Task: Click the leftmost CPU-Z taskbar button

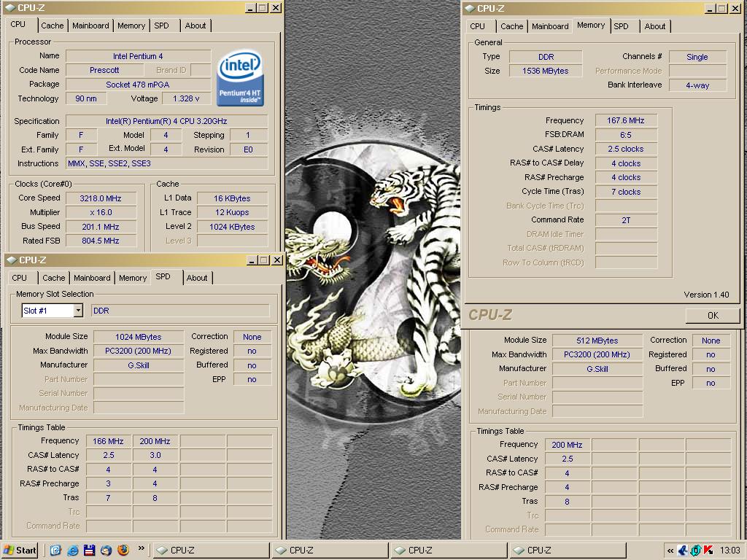Action: 210,550
